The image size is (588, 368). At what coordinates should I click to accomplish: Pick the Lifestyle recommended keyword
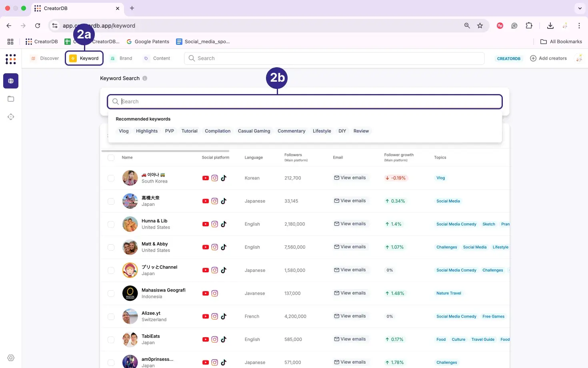point(322,131)
